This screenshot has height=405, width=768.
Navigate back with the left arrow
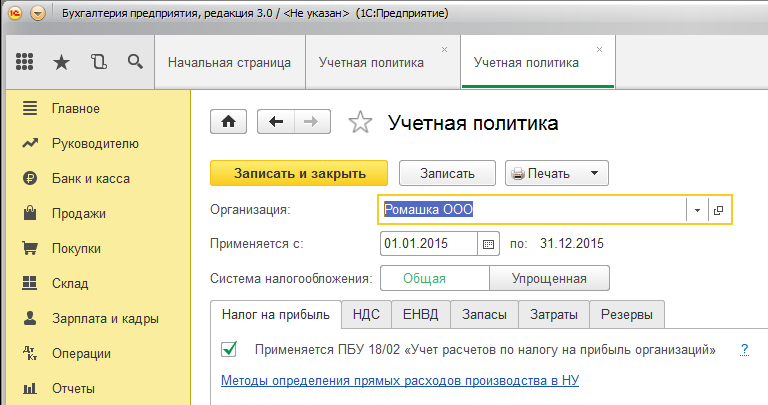click(276, 121)
